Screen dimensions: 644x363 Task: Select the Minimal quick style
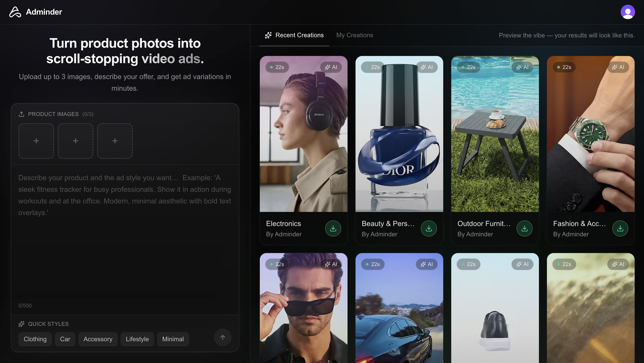click(173, 339)
